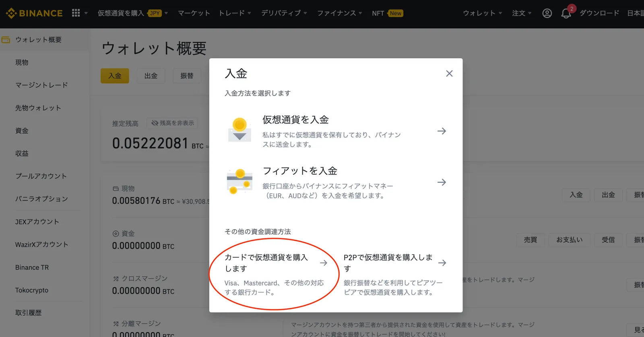Choose カードで仮想通貨を購入します option
644x337 pixels.
click(276, 274)
